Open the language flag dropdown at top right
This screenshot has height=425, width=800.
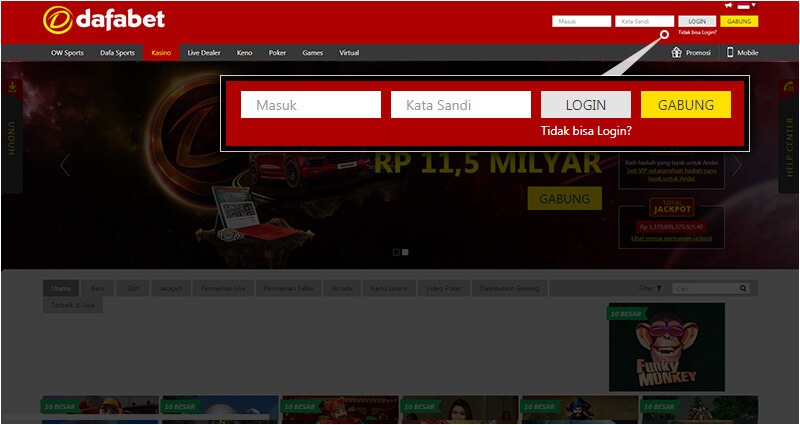pyautogui.click(x=743, y=6)
